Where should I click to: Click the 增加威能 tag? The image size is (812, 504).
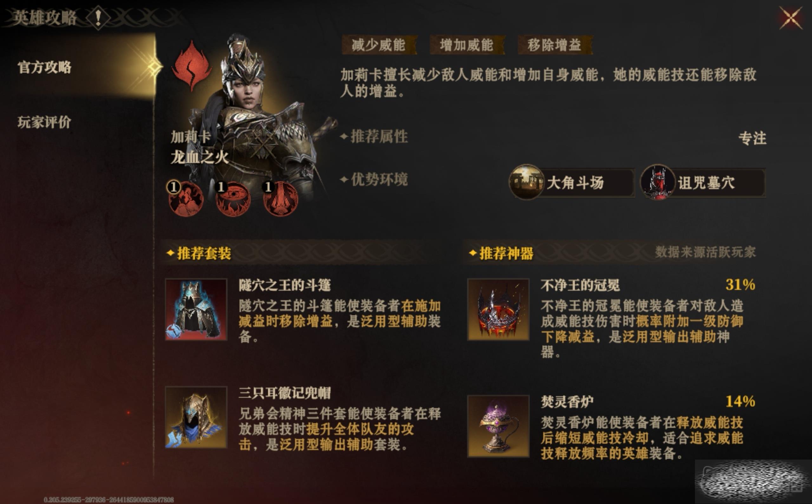(x=467, y=45)
